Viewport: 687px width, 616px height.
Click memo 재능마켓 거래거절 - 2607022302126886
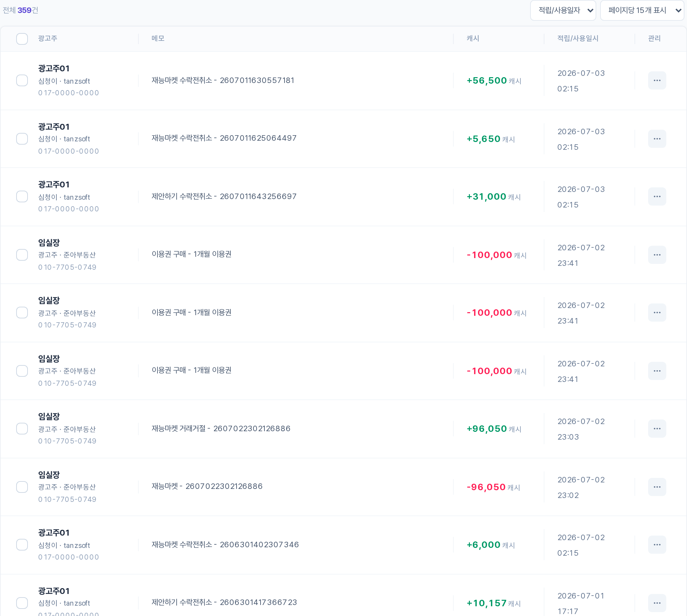(x=221, y=429)
